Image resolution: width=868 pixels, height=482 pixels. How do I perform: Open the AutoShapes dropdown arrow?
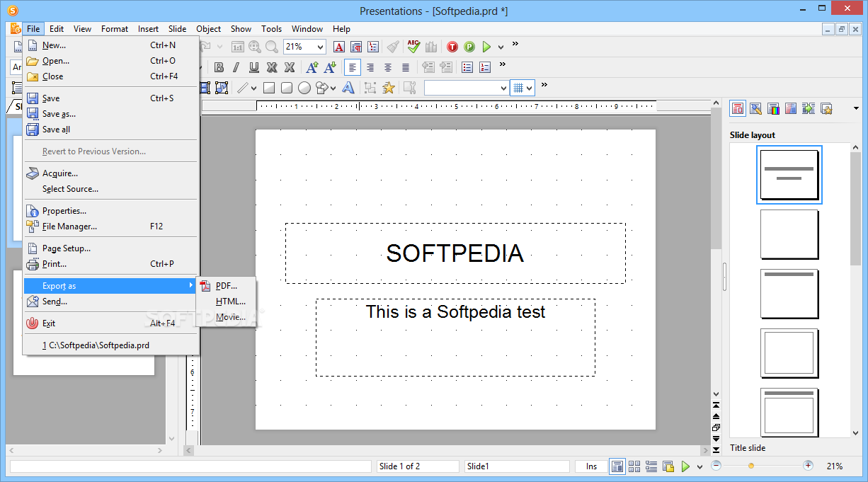pyautogui.click(x=333, y=88)
